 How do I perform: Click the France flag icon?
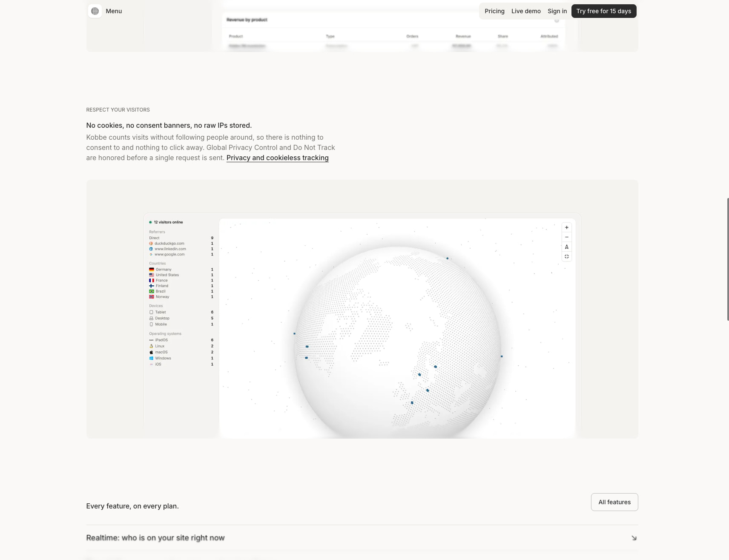coord(152,281)
